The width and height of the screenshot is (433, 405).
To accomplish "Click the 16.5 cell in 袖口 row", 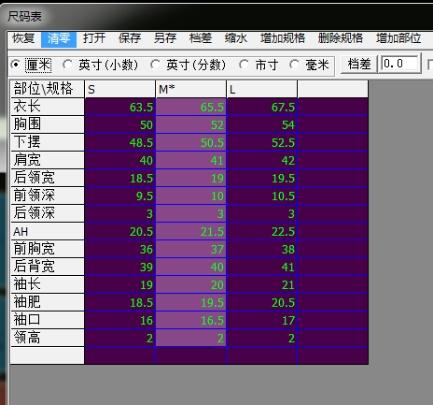I will 191,320.
